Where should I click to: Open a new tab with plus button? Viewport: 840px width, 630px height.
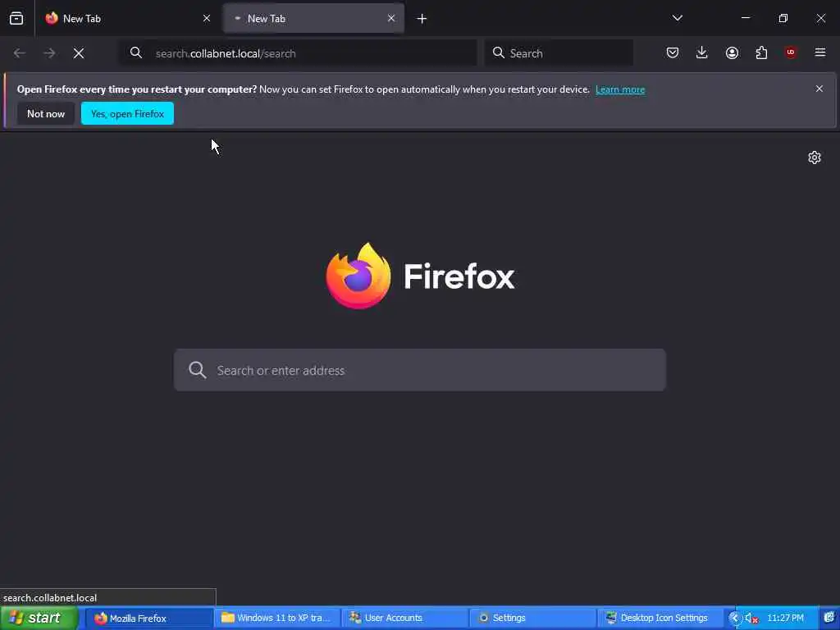[422, 19]
